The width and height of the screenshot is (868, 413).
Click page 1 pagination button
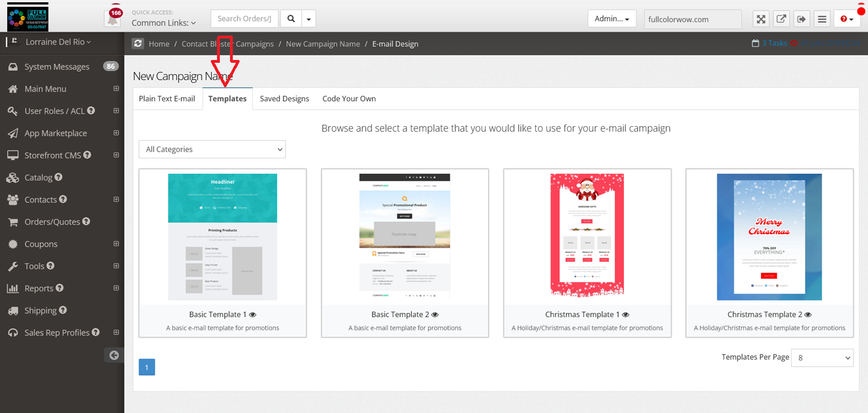[147, 367]
